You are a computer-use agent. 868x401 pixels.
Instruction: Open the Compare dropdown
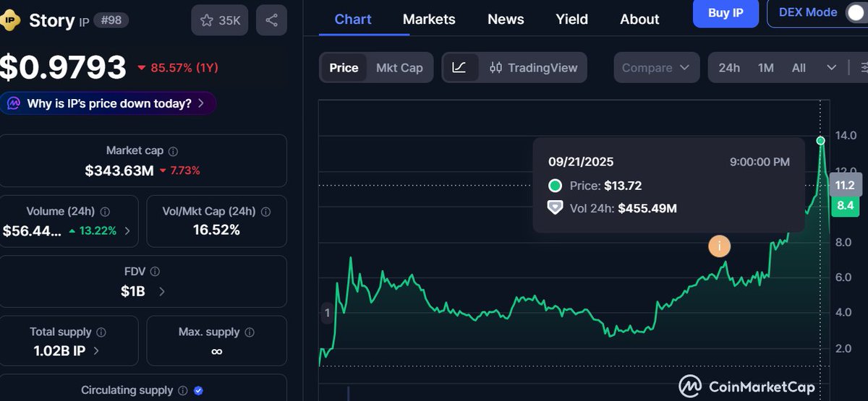[657, 68]
